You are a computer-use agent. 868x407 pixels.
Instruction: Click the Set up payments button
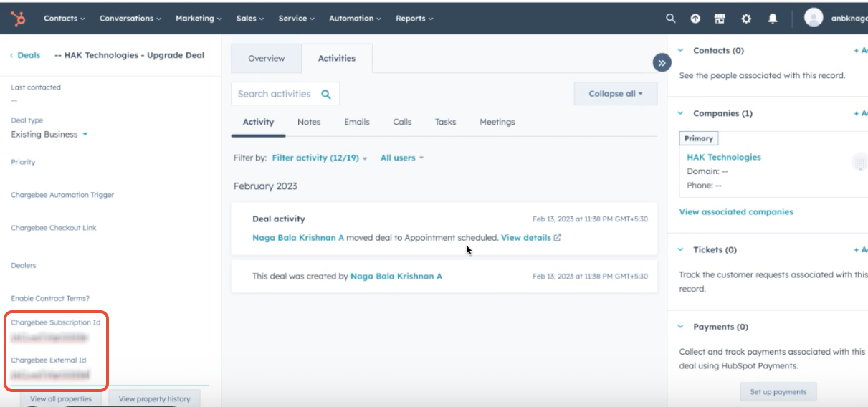point(778,392)
